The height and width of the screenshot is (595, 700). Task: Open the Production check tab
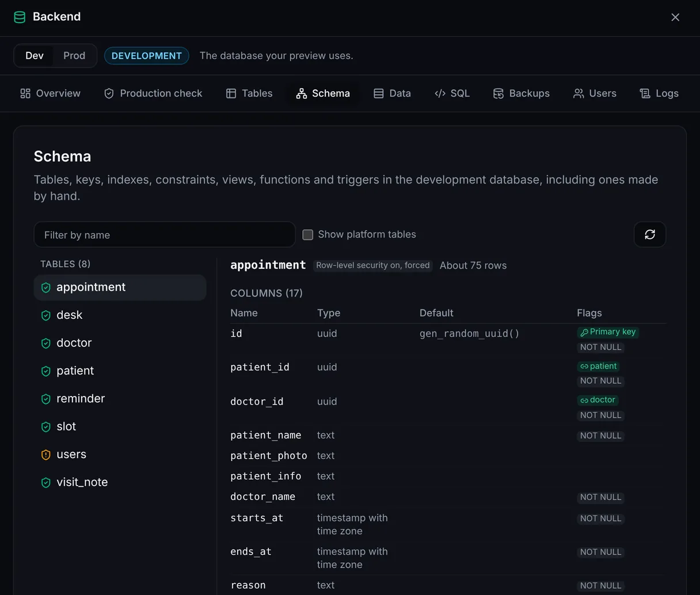click(x=153, y=93)
